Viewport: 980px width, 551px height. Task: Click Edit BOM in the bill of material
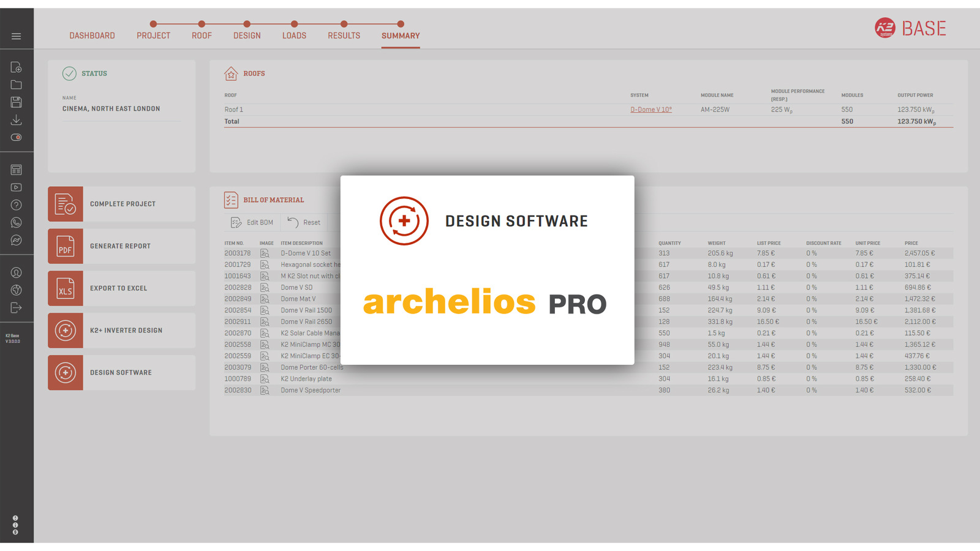point(252,222)
